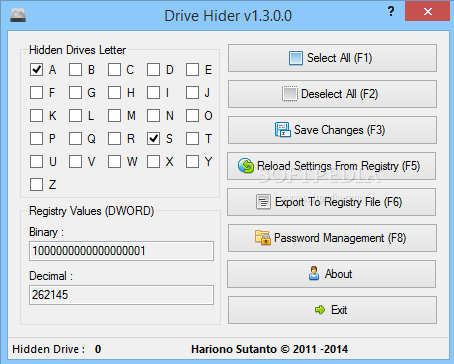Viewport: 454px width, 364px height.
Task: Click the Deselect All empty-box icon
Action: [289, 94]
